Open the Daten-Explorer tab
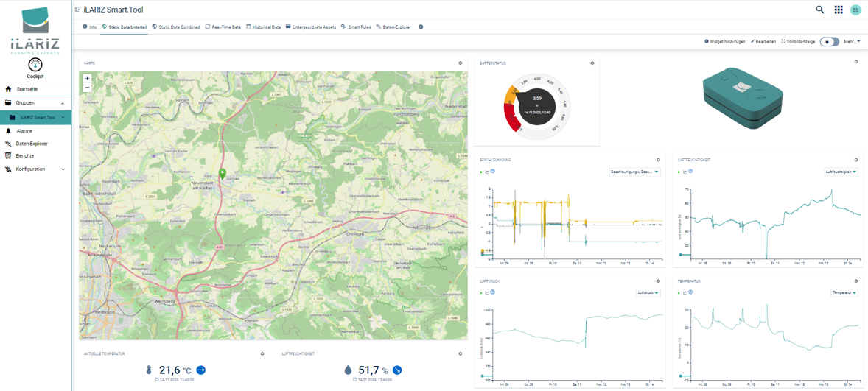Screen dimensions: 868x391 (x=393, y=27)
